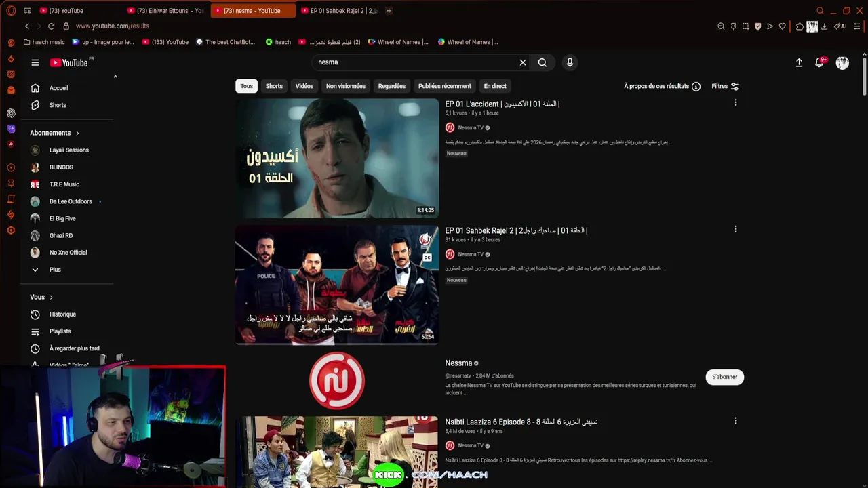The width and height of the screenshot is (868, 488).
Task: Open Sahbek Rajel 2 video thumbnail
Action: point(337,285)
